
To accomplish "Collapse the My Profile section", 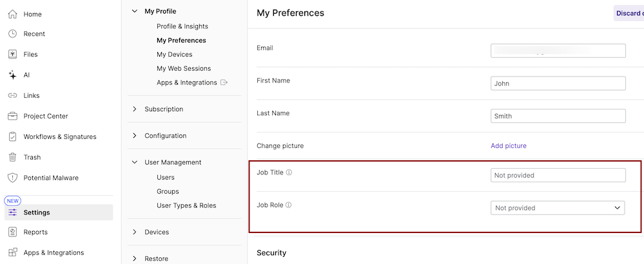I will (135, 11).
